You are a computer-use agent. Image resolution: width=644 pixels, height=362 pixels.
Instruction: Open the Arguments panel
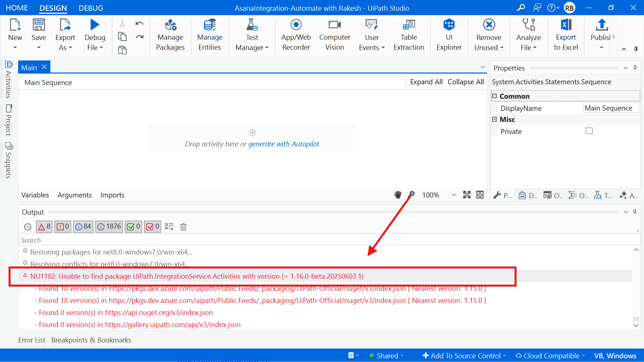pyautogui.click(x=75, y=195)
